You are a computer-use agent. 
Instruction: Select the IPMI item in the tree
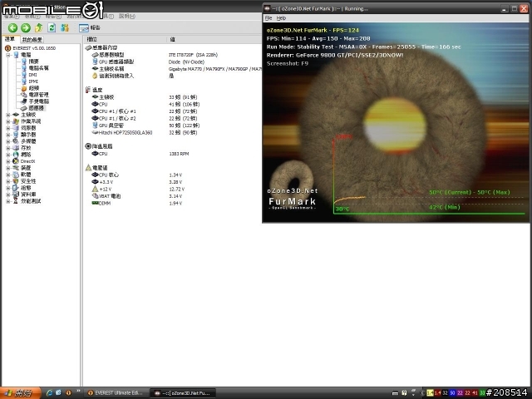(30, 81)
